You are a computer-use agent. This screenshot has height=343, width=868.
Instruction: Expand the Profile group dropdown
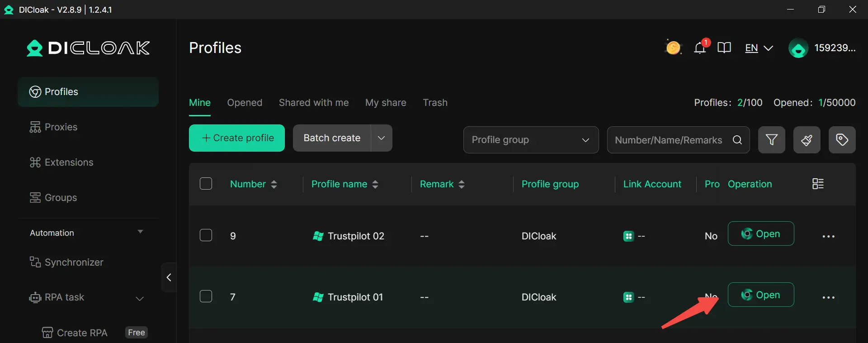[531, 140]
